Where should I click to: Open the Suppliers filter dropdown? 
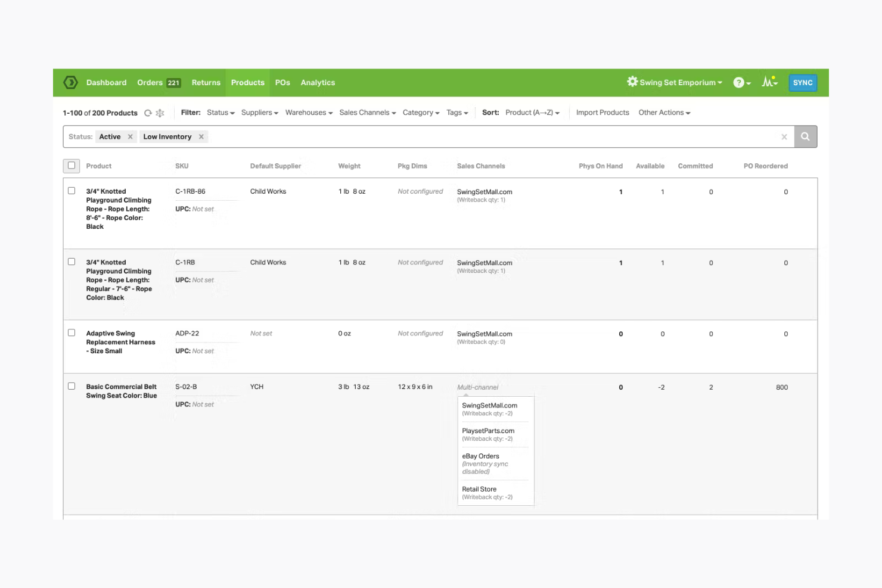click(259, 112)
